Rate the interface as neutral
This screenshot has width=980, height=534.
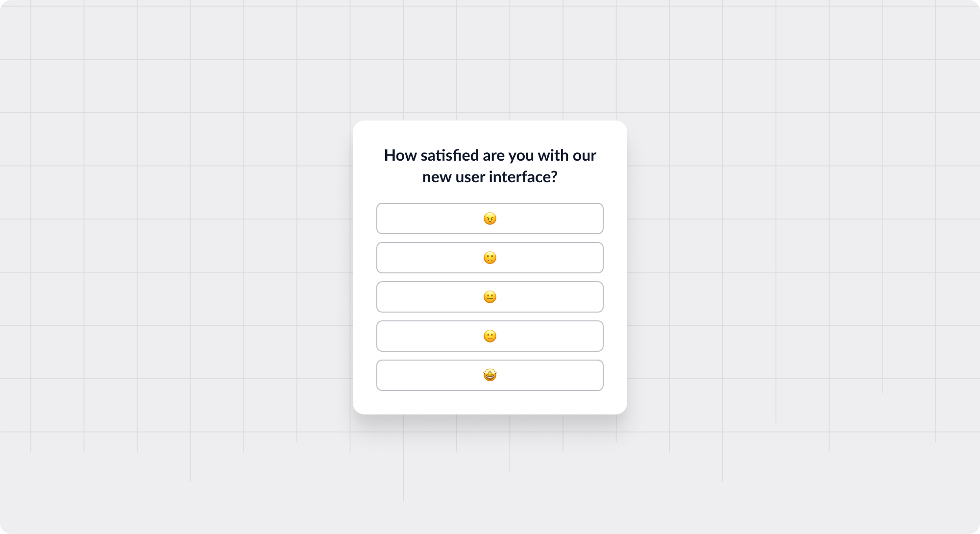pyautogui.click(x=490, y=297)
